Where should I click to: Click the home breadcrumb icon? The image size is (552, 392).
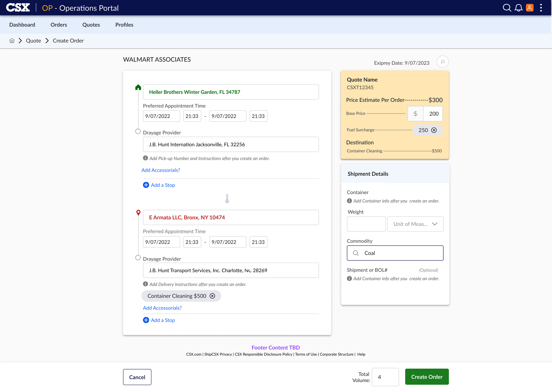[12, 41]
